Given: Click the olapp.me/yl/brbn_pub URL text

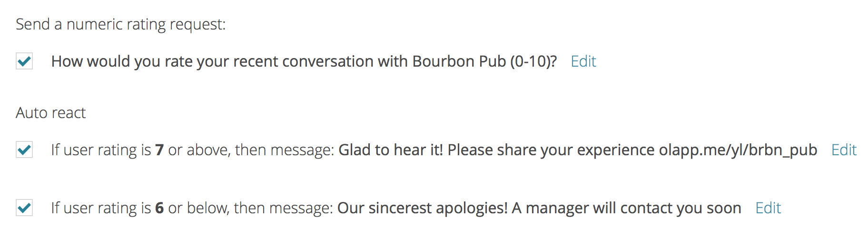Looking at the screenshot, I should click(x=738, y=150).
